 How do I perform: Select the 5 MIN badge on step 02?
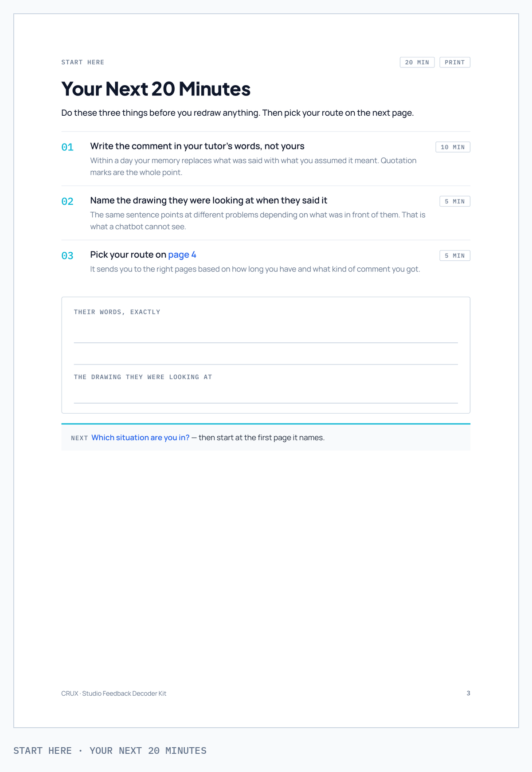(x=455, y=201)
